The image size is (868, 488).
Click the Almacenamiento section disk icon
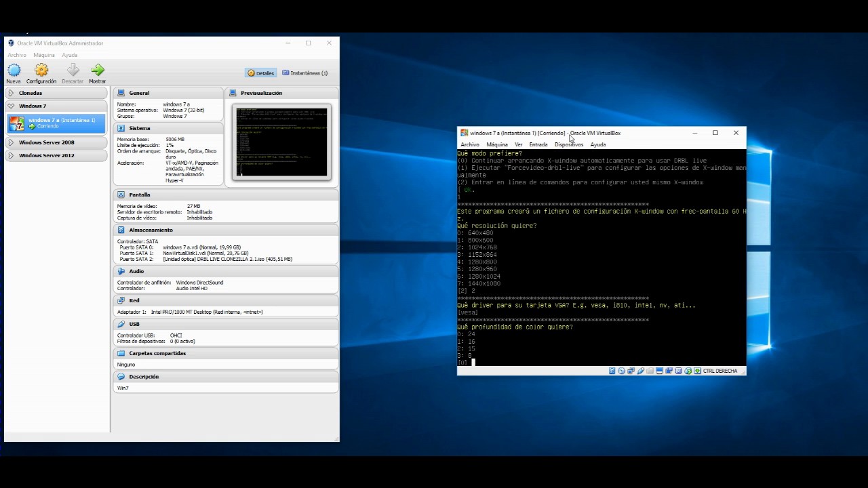tap(121, 230)
